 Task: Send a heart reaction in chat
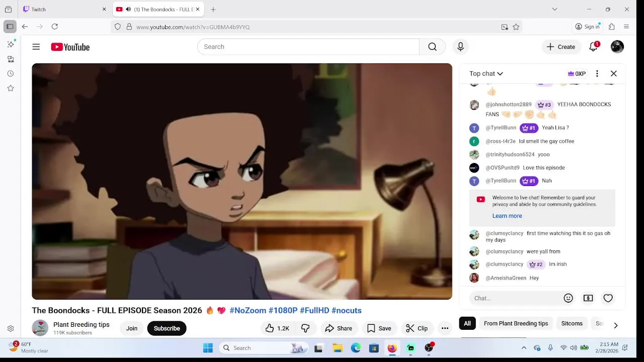coord(608,298)
